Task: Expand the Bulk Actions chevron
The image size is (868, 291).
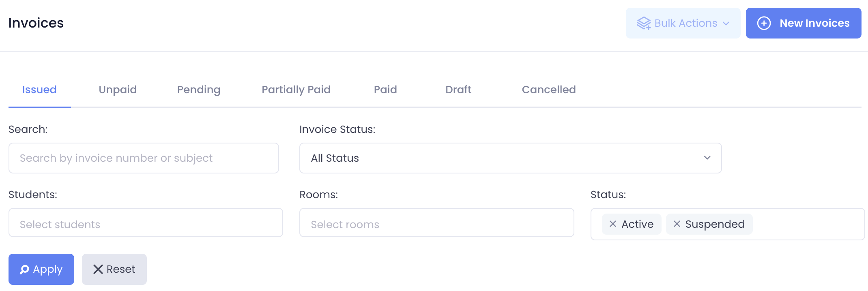Action: click(x=726, y=24)
